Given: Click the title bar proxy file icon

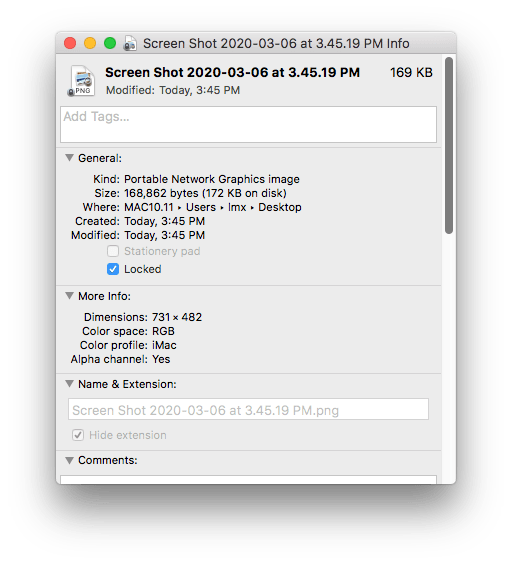Looking at the screenshot, I should coord(130,44).
